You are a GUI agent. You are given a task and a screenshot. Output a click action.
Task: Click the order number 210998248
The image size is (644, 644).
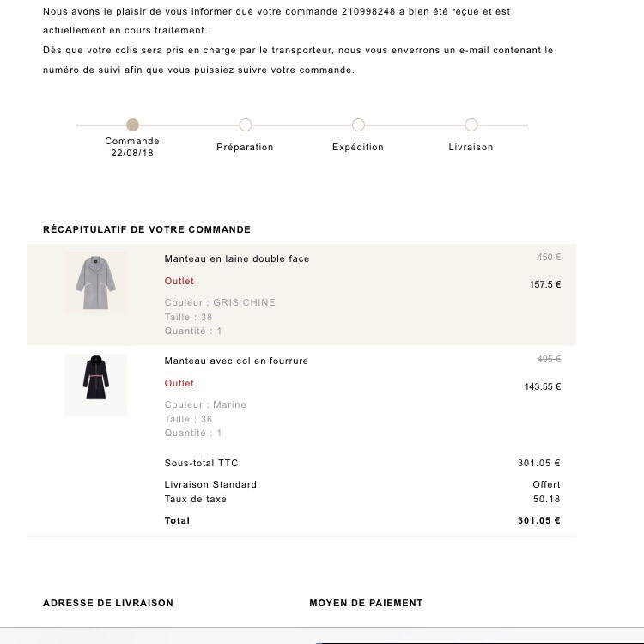368,11
